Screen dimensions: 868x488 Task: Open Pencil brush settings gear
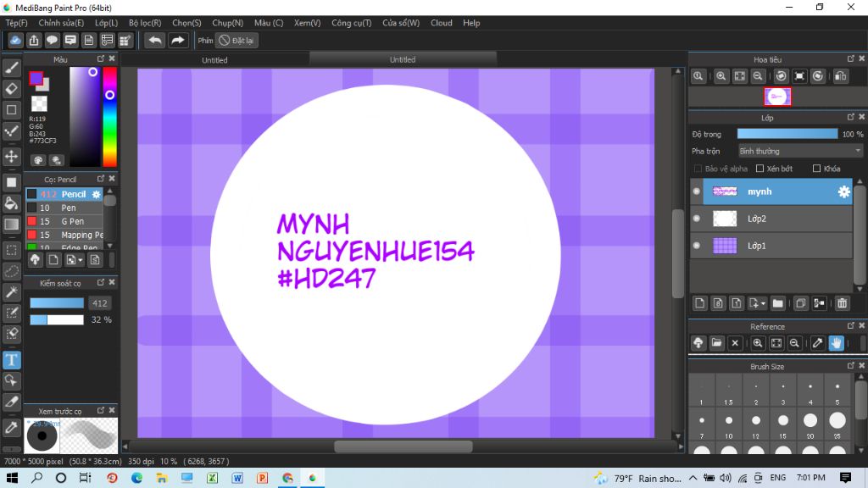click(x=97, y=194)
